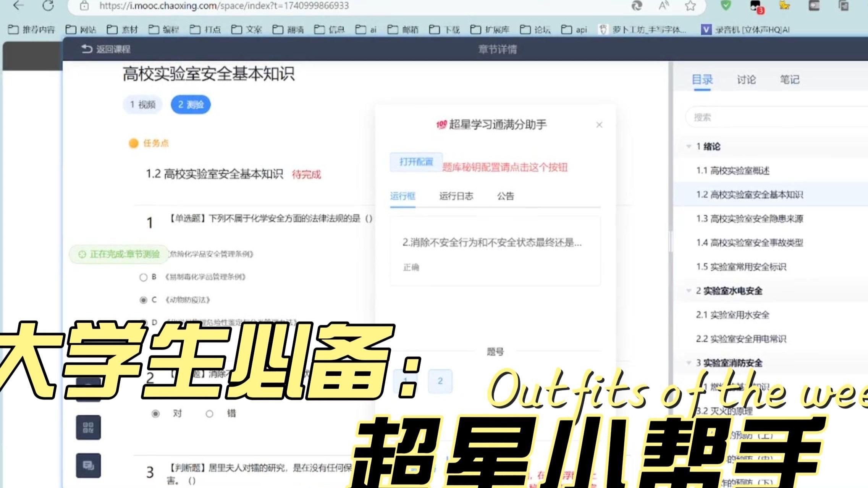The width and height of the screenshot is (868, 488).
Task: Open the api bookmark folder
Action: coord(574,29)
